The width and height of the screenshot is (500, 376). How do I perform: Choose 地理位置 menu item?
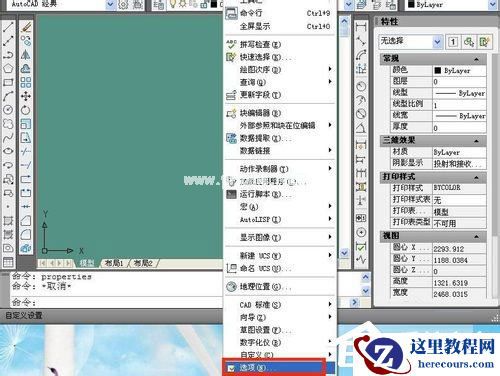pos(280,286)
